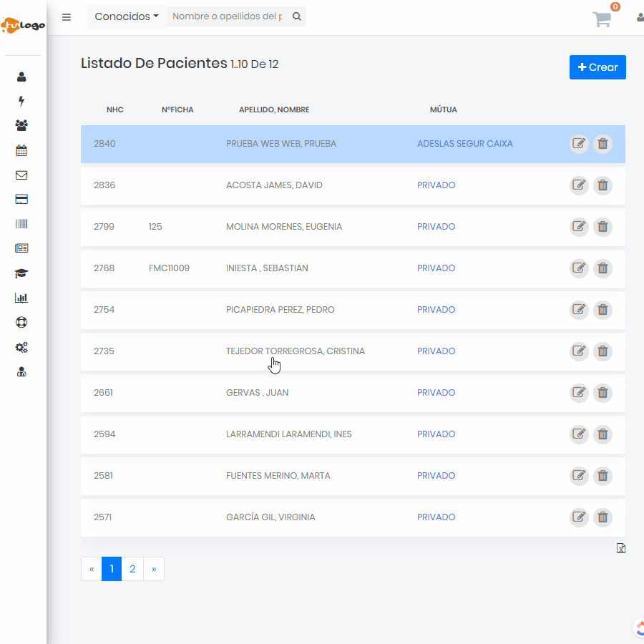644x644 pixels.
Task: Click the search magnifier button
Action: click(297, 16)
